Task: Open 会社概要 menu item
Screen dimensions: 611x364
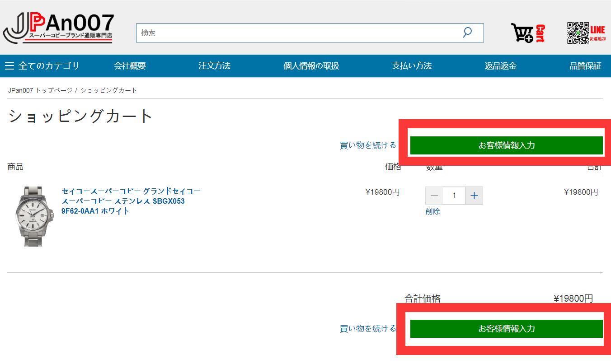Action: pyautogui.click(x=130, y=66)
